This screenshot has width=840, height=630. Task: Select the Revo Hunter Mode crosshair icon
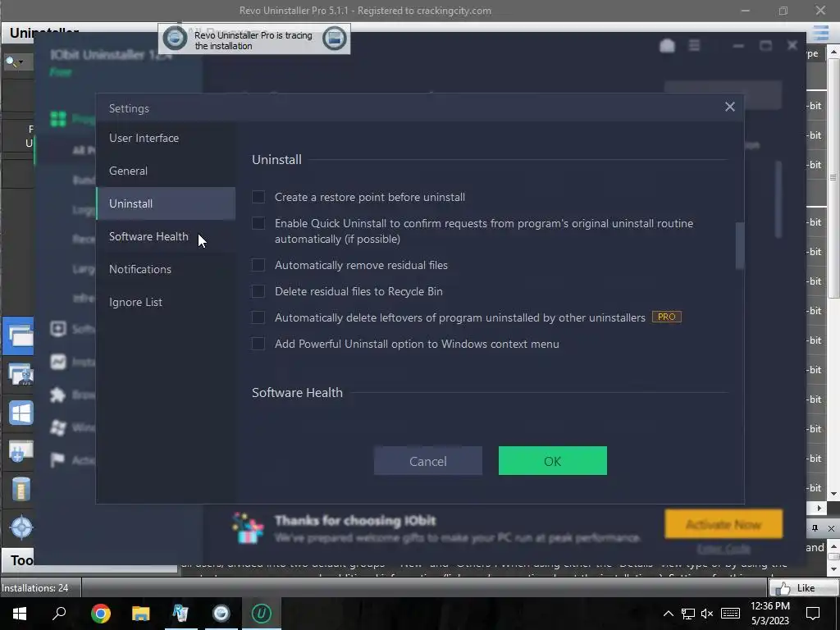21,527
